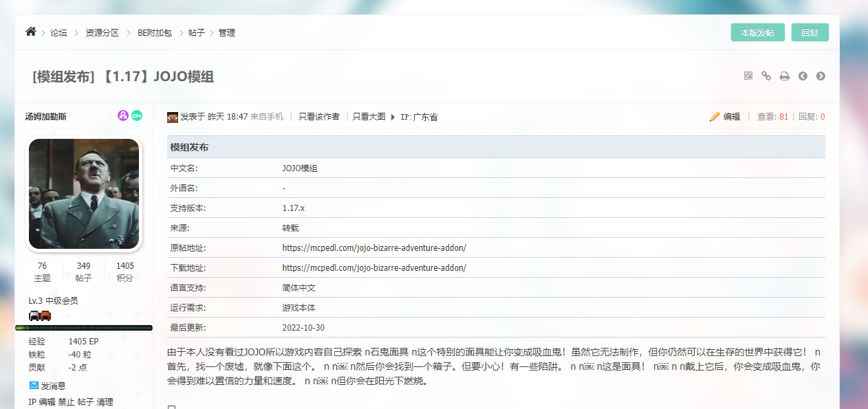Go to previous thread with left arrow
This screenshot has height=409, width=868.
(803, 76)
